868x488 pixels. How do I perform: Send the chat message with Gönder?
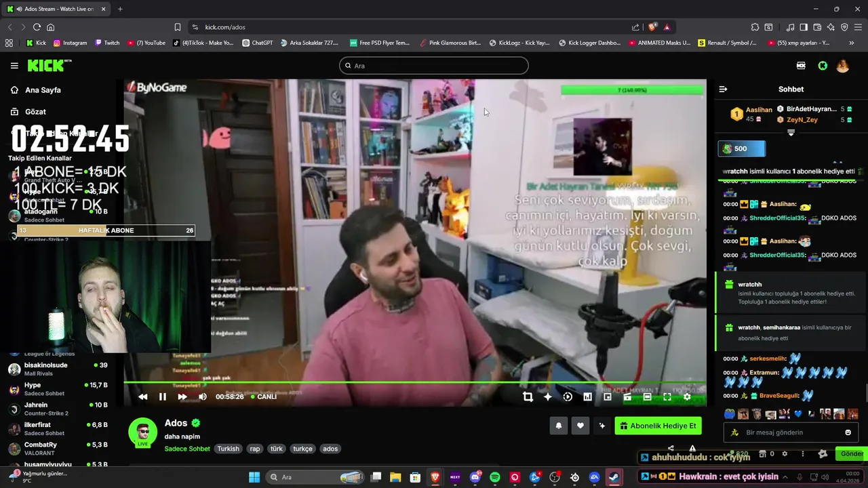pyautogui.click(x=852, y=454)
